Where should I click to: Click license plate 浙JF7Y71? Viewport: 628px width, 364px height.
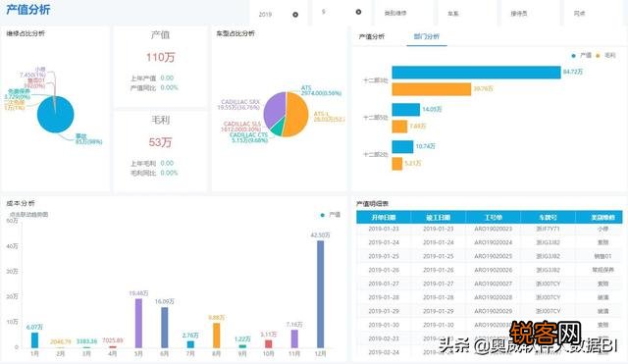548,229
